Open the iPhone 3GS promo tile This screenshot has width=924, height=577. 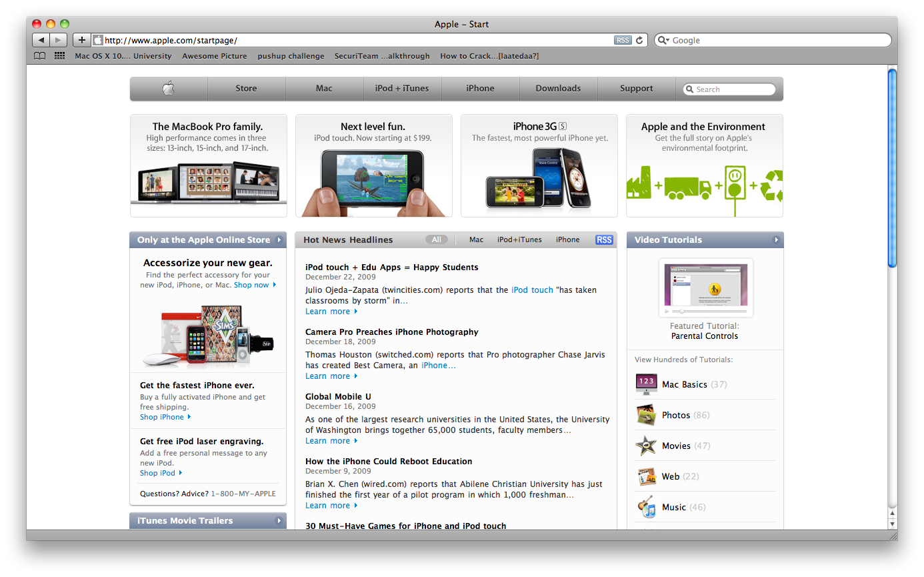[539, 165]
